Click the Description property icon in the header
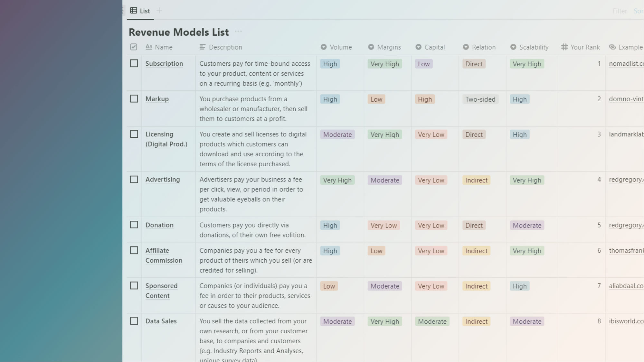Image resolution: width=644 pixels, height=362 pixels. pos(202,47)
